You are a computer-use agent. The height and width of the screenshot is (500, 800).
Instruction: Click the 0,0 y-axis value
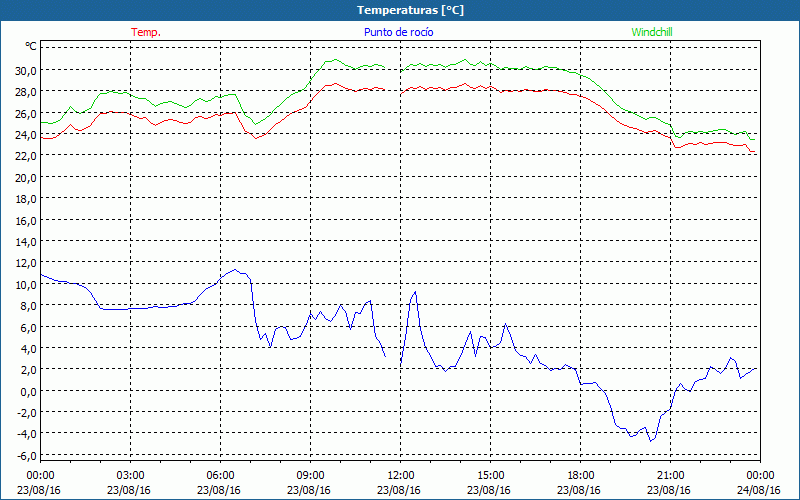point(29,391)
